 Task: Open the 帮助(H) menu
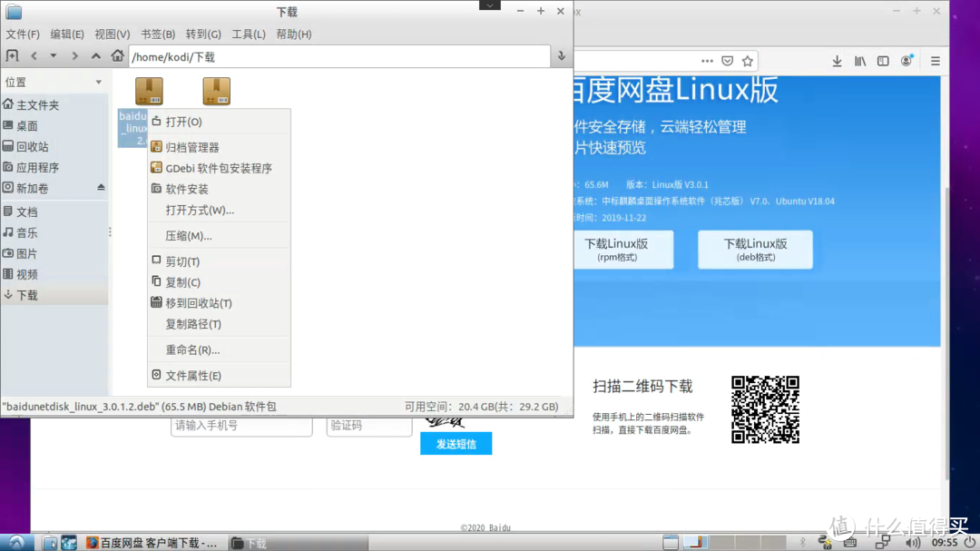pyautogui.click(x=294, y=34)
